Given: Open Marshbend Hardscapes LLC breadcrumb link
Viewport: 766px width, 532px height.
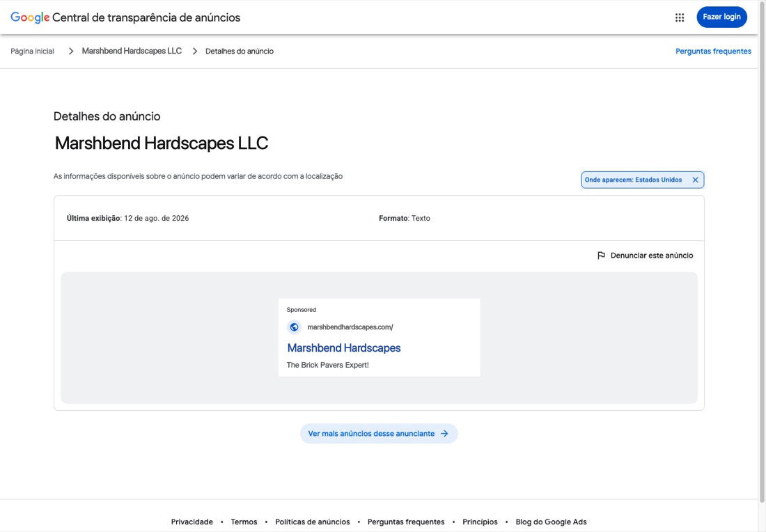Looking at the screenshot, I should pyautogui.click(x=132, y=52).
